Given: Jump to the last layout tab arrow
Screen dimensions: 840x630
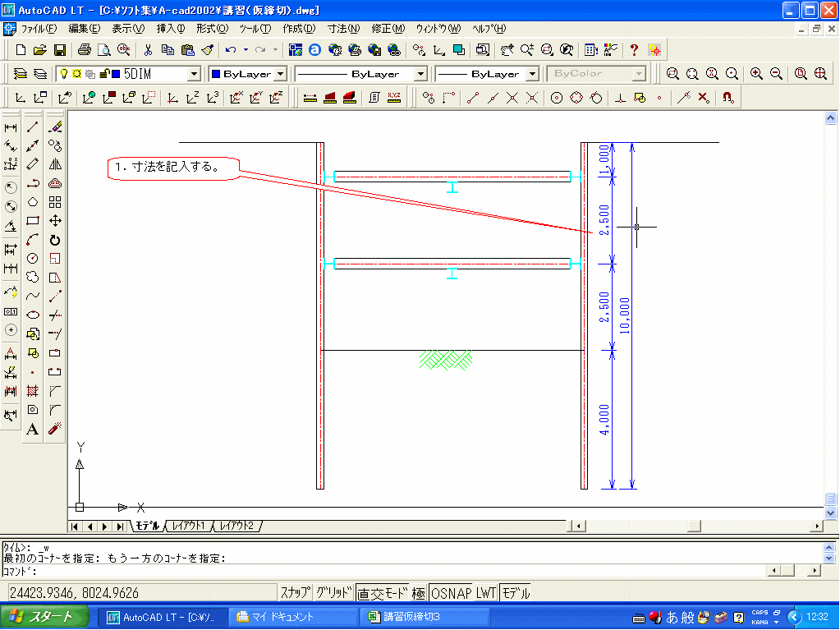Looking at the screenshot, I should [120, 527].
